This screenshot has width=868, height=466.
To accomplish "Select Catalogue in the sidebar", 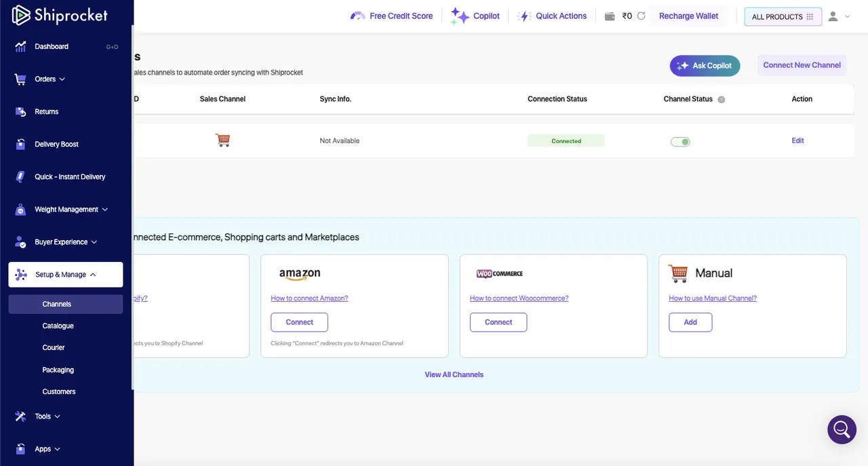I will [x=58, y=326].
